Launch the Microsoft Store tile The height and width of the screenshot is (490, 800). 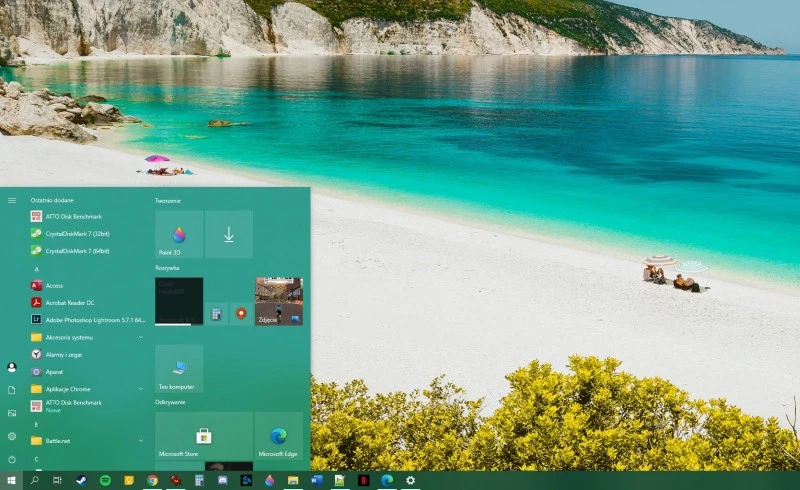pyautogui.click(x=204, y=436)
